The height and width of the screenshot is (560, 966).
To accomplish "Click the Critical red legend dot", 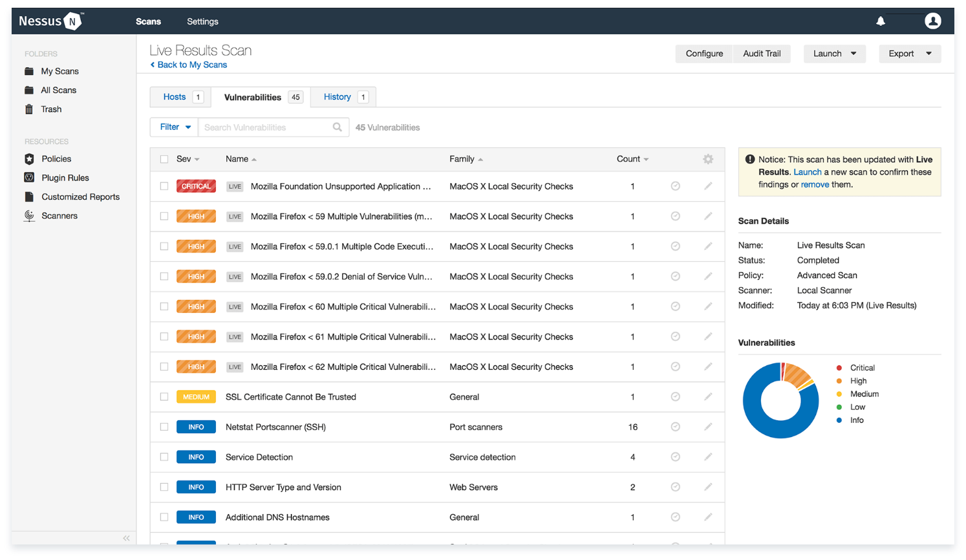I will [839, 367].
